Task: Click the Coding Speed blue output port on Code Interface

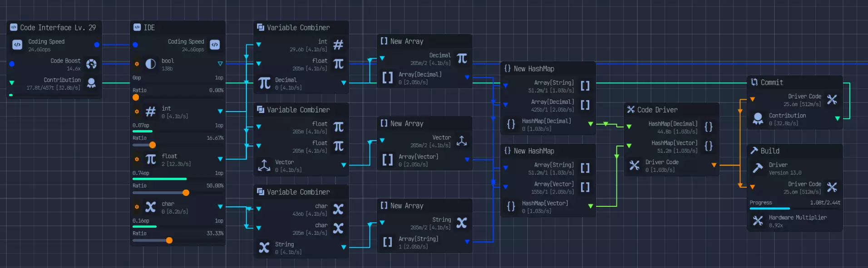Action: (97, 44)
